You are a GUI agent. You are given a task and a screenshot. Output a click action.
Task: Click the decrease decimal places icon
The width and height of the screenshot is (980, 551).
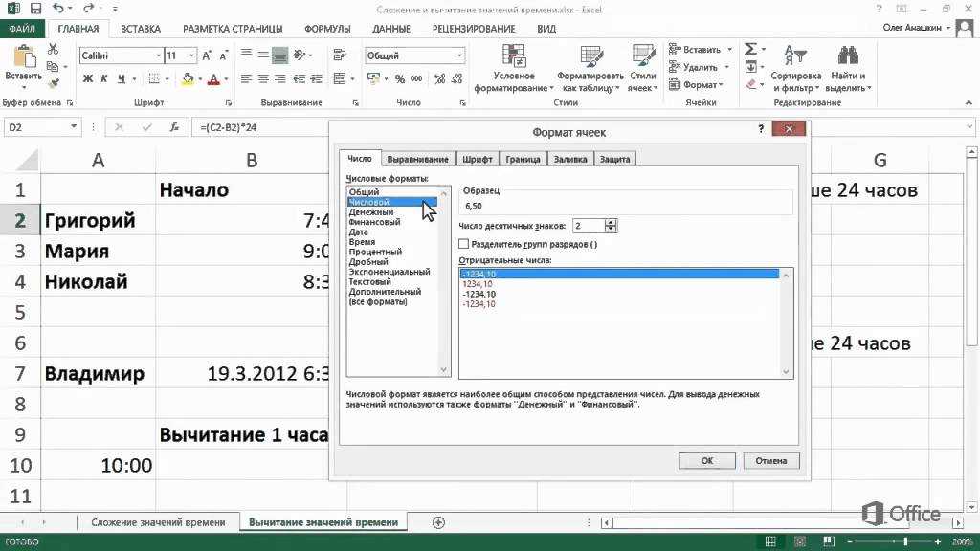tap(457, 78)
